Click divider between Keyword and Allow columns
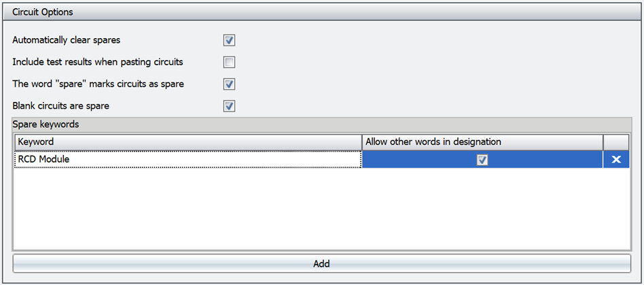644x285 pixels. 361,141
